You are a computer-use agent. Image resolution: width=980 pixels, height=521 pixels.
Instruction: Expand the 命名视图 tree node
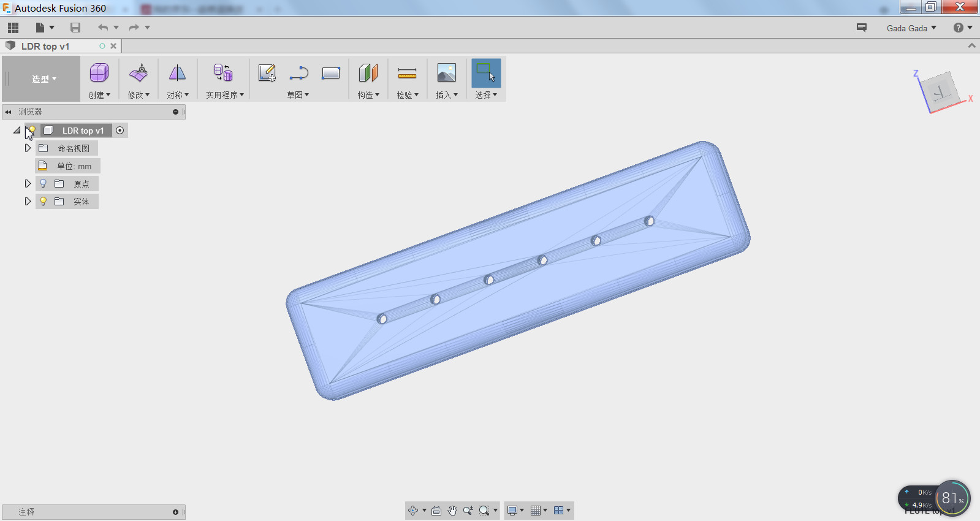tap(28, 148)
